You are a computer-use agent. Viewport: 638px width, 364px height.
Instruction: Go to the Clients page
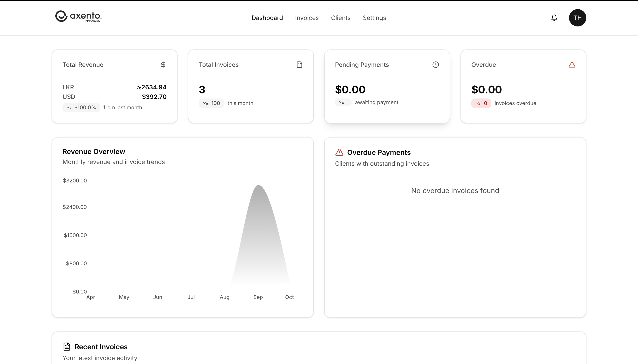(x=341, y=18)
